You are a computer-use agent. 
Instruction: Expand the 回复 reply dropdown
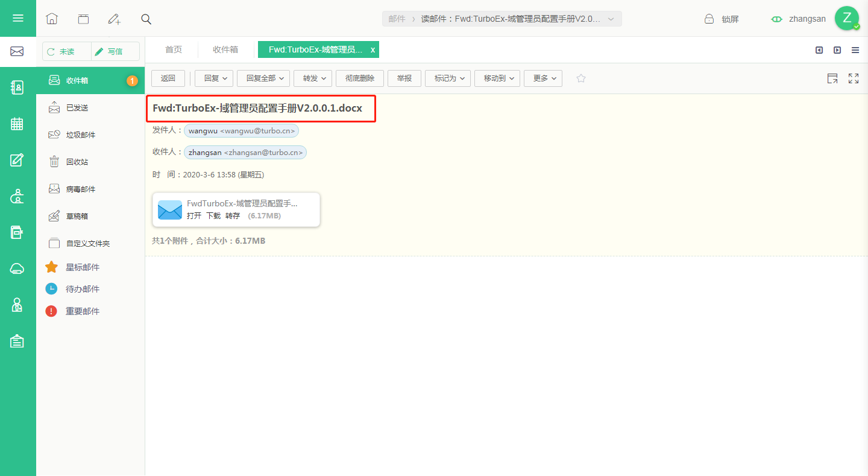(214, 78)
